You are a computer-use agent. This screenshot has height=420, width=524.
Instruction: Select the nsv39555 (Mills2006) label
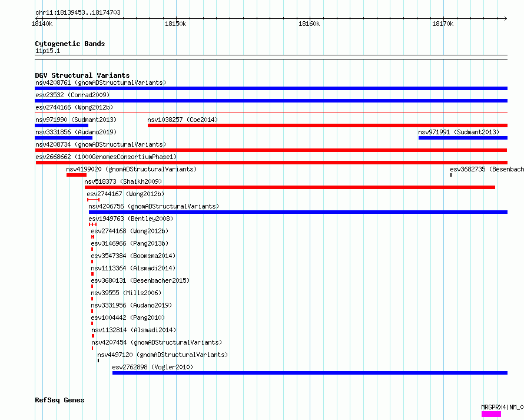tap(126, 293)
